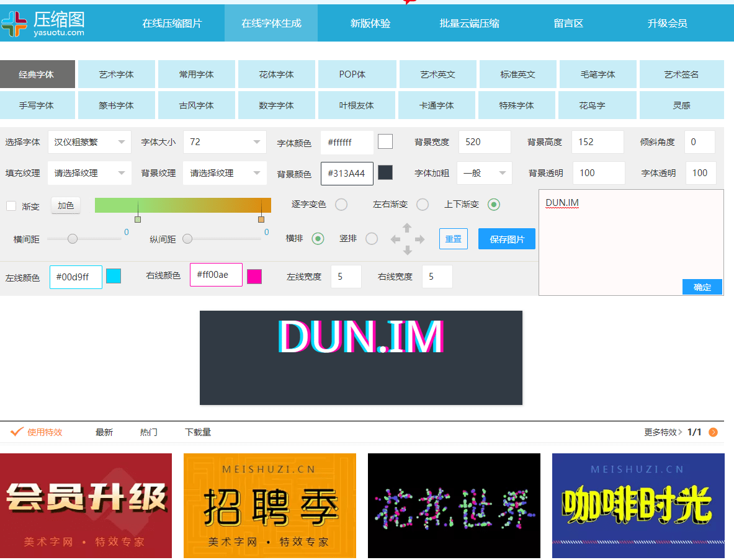Click the 背景宽度 input field
The height and width of the screenshot is (560, 734).
[485, 142]
